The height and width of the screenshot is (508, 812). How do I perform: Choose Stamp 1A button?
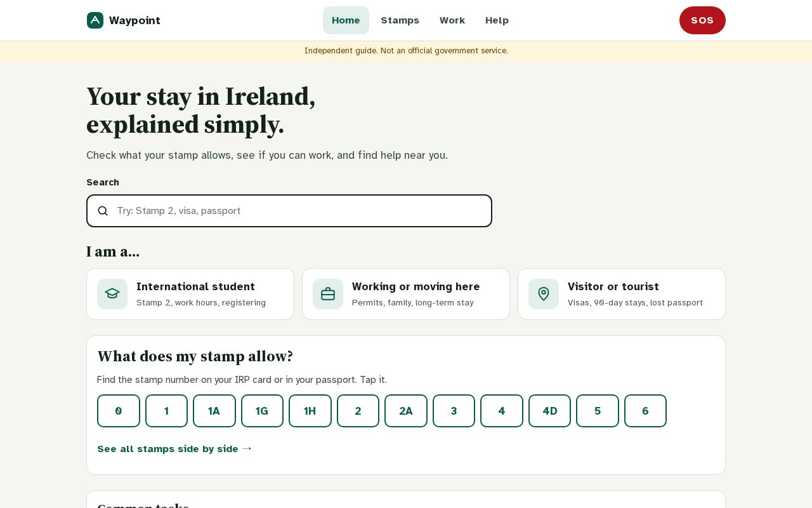[x=214, y=411]
